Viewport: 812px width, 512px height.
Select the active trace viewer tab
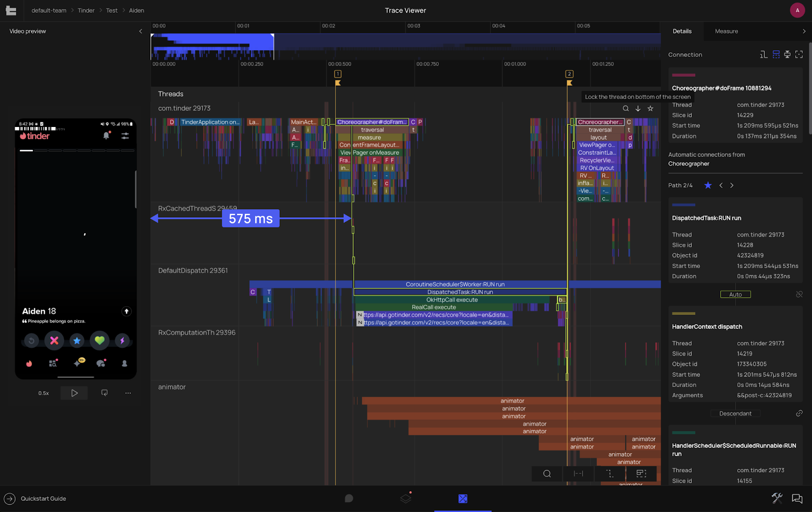[x=463, y=499]
